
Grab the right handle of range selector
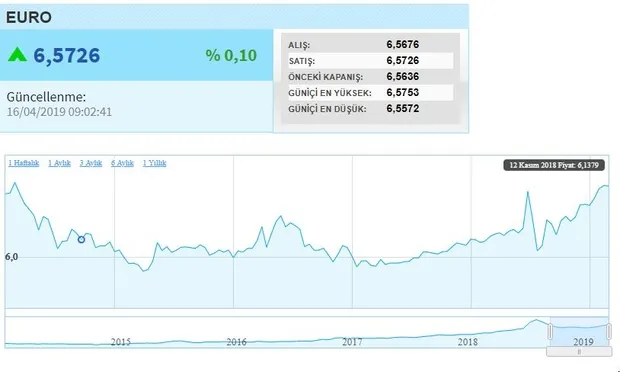click(609, 331)
